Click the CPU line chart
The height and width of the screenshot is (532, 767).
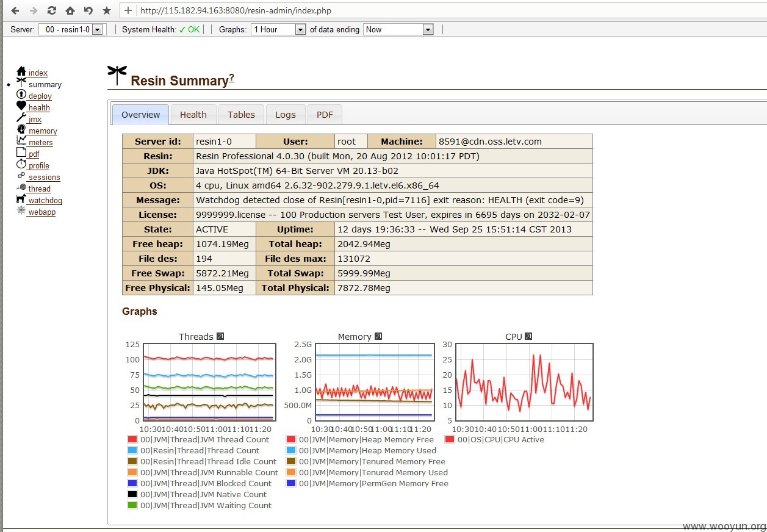[524, 382]
